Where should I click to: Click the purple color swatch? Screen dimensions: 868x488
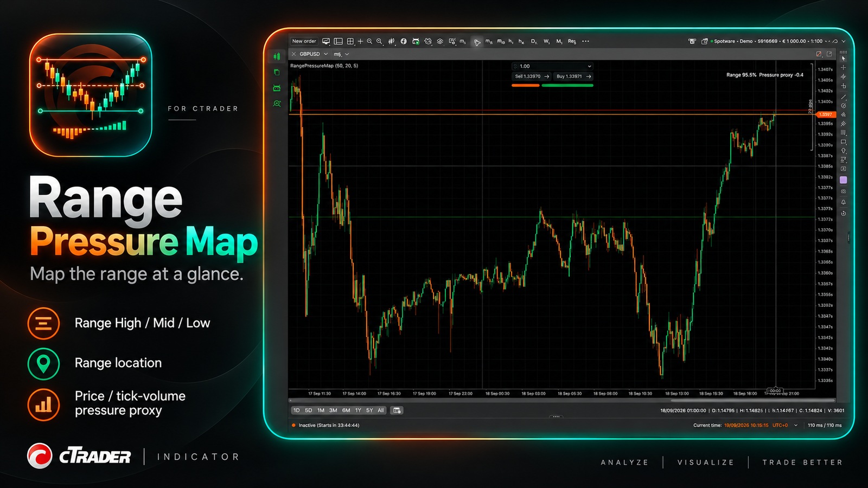click(843, 180)
